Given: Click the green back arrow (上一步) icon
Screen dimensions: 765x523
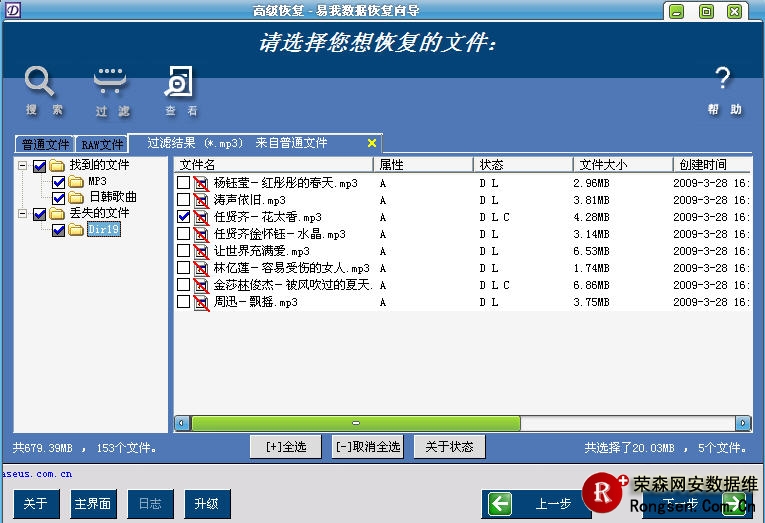Looking at the screenshot, I should pyautogui.click(x=500, y=504).
